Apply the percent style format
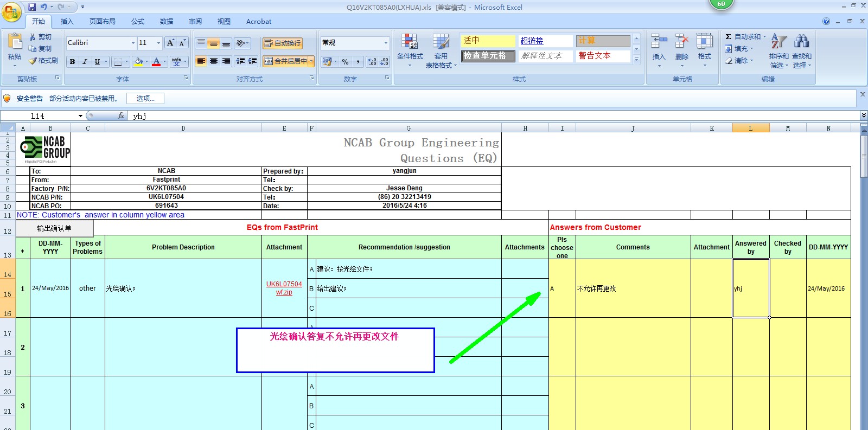The width and height of the screenshot is (868, 430). (x=346, y=62)
